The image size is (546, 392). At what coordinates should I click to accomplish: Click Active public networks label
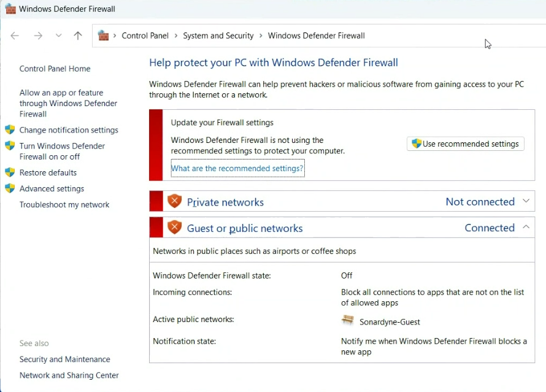pos(193,319)
